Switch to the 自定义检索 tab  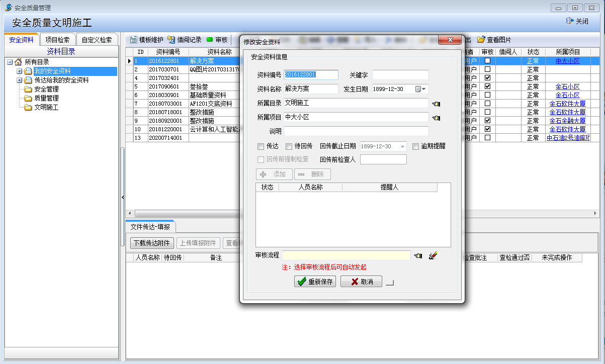[x=97, y=40]
